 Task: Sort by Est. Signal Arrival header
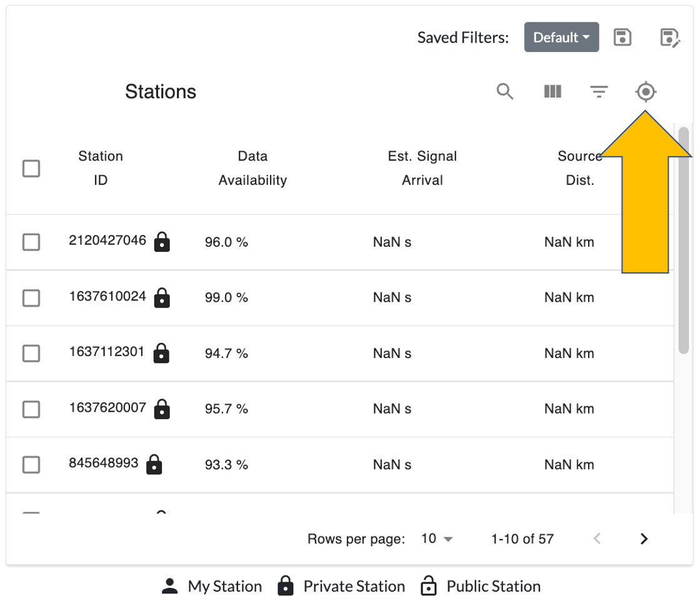[x=422, y=168]
